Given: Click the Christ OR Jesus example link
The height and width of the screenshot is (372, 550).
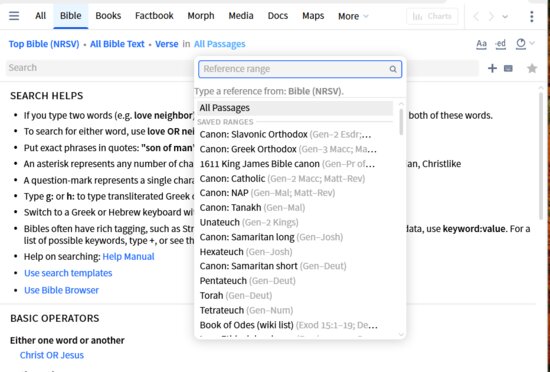Looking at the screenshot, I should click(52, 355).
